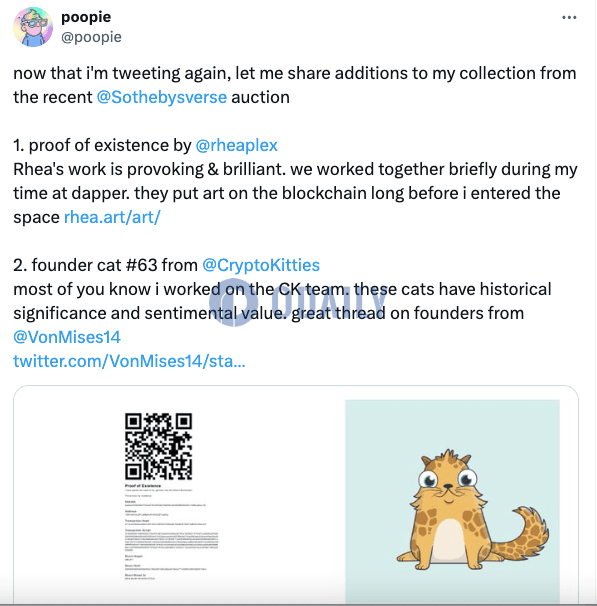Click the founder cat #63 line
This screenshot has width=597, height=606.
pyautogui.click(x=167, y=265)
